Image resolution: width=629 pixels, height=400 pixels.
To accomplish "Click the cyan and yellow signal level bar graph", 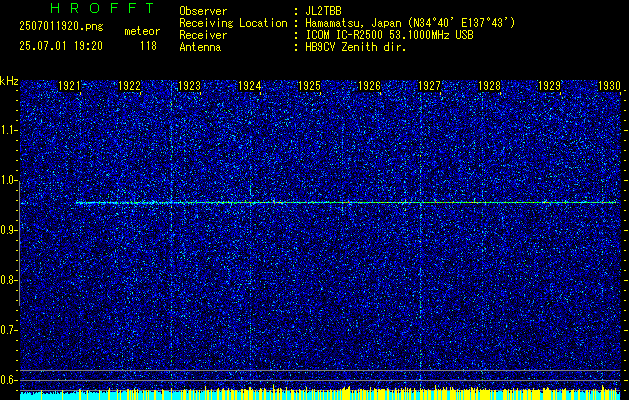I will (x=320, y=394).
